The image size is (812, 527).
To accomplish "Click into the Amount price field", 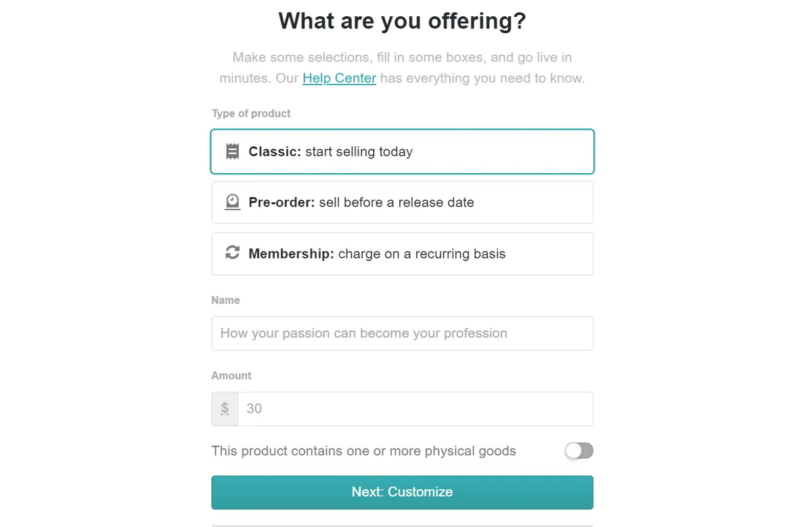I will point(415,409).
